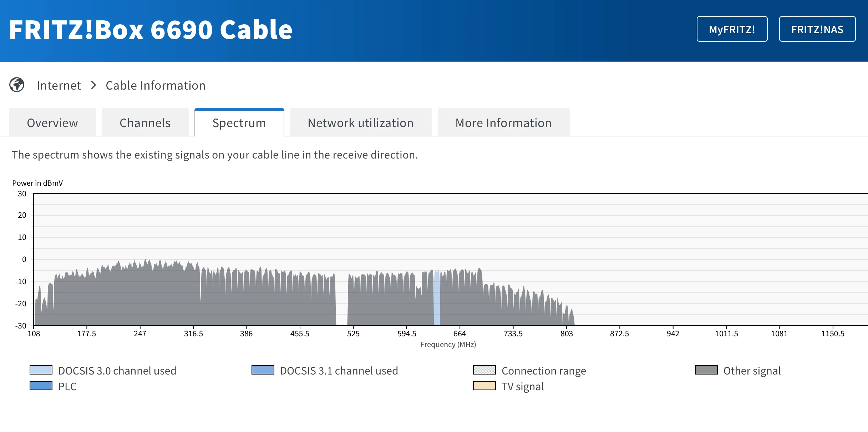Click the DOCSIS 3.1 channel used swatch
This screenshot has height=432, width=868.
[x=263, y=370]
